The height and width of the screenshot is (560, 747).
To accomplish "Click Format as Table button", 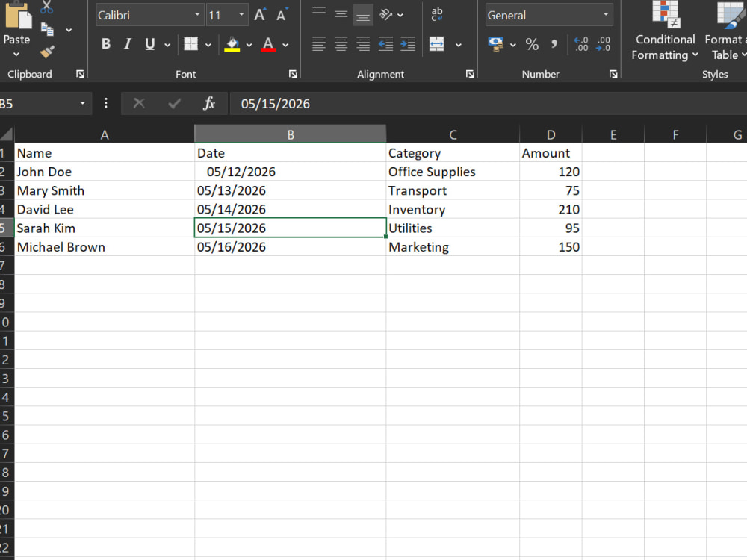I will coord(727,31).
